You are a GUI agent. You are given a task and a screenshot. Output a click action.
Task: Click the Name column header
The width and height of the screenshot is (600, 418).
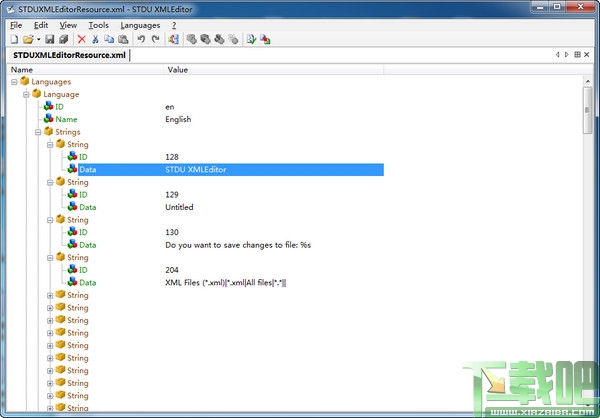click(x=85, y=70)
